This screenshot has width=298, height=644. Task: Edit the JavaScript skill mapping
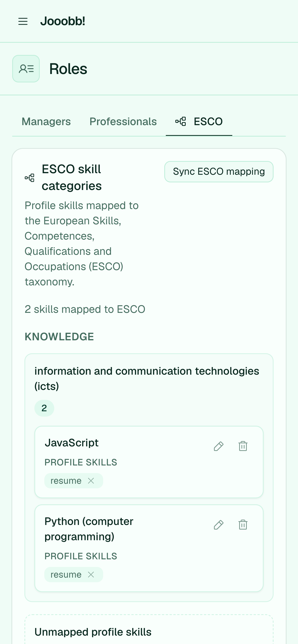[x=219, y=446]
